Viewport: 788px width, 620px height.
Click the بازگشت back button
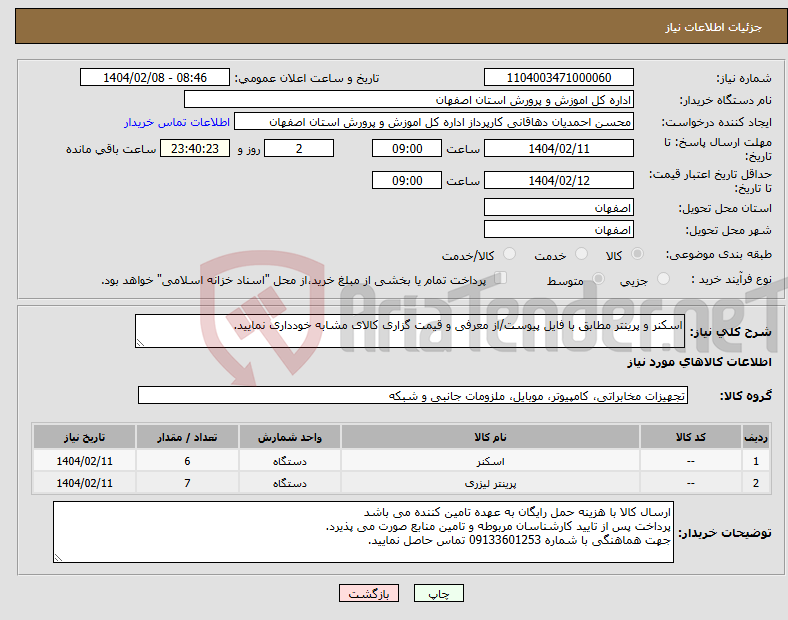tap(369, 593)
